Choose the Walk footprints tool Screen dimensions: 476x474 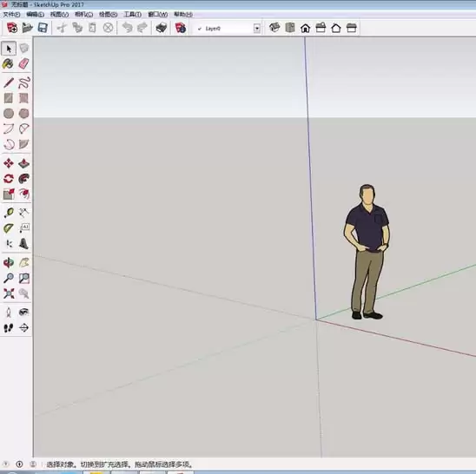tap(9, 328)
